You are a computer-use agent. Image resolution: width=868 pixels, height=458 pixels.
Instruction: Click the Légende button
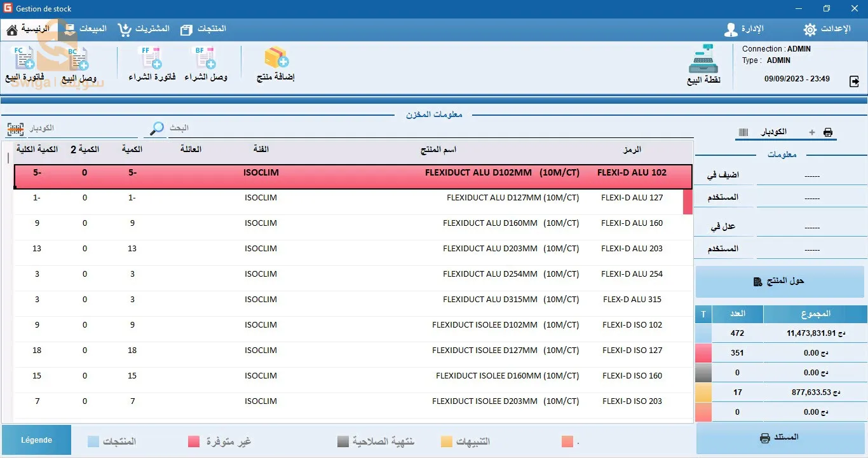[x=36, y=440]
